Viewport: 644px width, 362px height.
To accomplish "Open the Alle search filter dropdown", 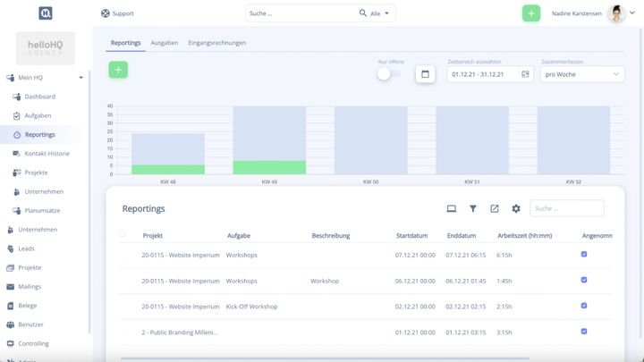I will 379,13.
